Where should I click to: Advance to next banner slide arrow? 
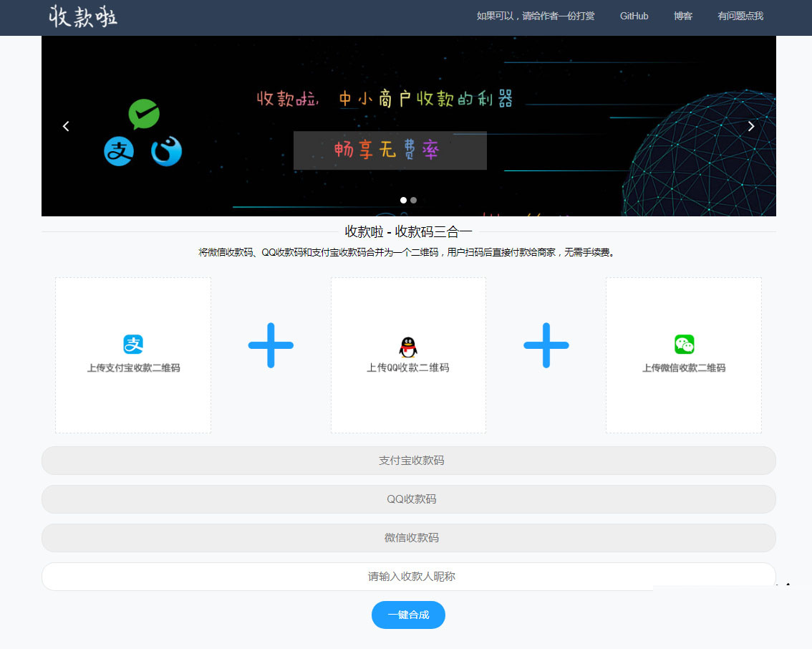751,127
